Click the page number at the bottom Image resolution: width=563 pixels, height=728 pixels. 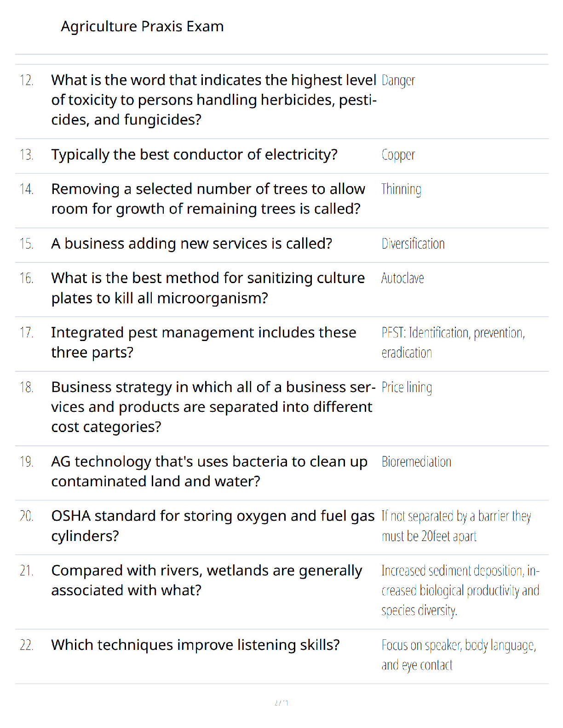[x=281, y=703]
